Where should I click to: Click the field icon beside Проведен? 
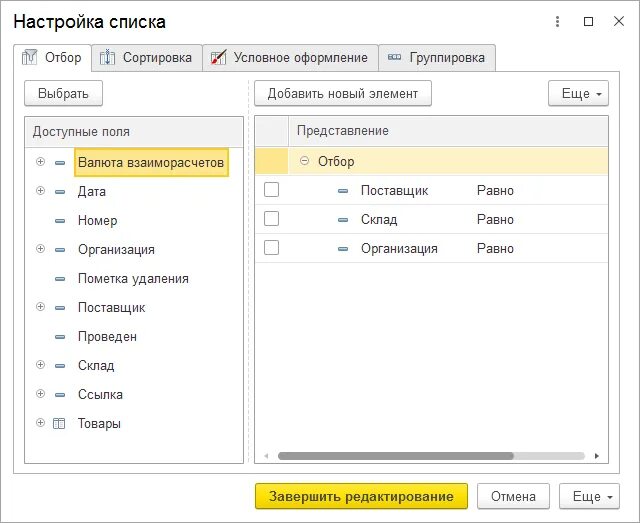click(59, 337)
